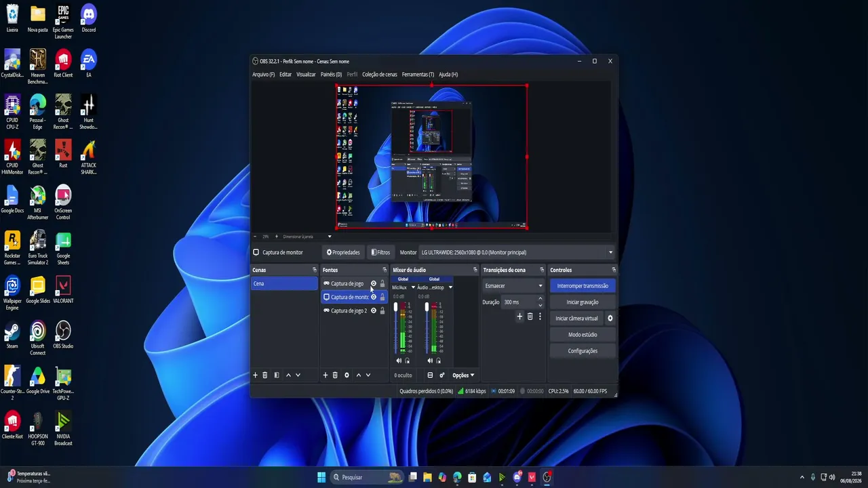Undock the Transições de cena panel
Viewport: 868px width, 488px height.
[542, 270]
